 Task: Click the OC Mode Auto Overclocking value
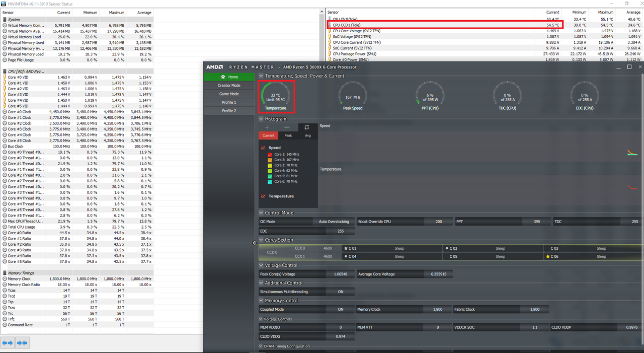(334, 222)
